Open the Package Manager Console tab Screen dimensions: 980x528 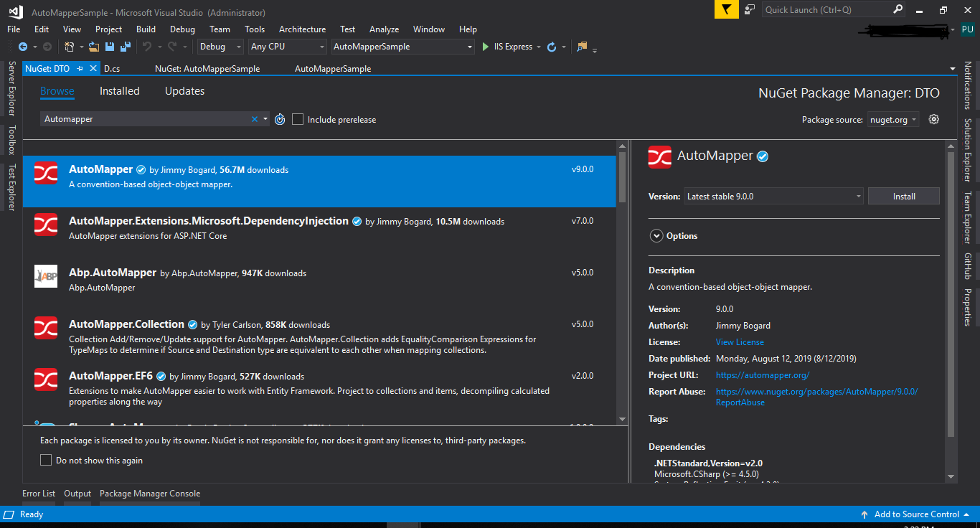150,494
